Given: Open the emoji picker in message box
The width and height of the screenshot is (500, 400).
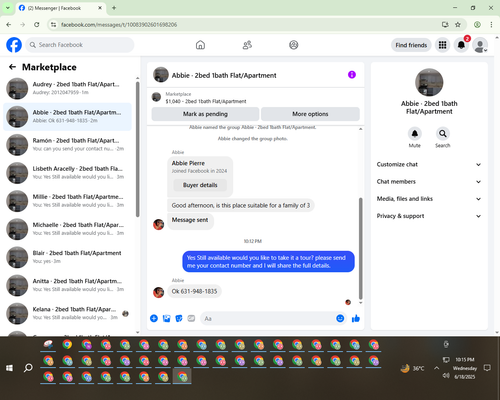Looking at the screenshot, I should tap(340, 318).
